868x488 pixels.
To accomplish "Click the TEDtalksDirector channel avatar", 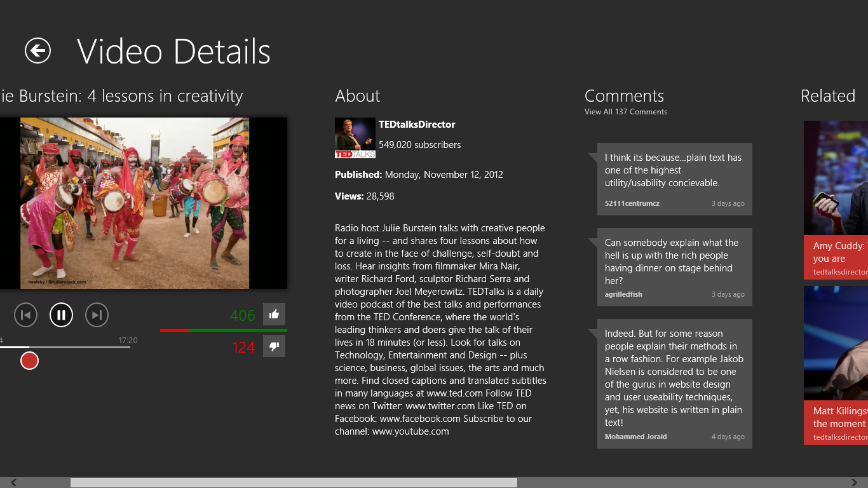I will 355,138.
